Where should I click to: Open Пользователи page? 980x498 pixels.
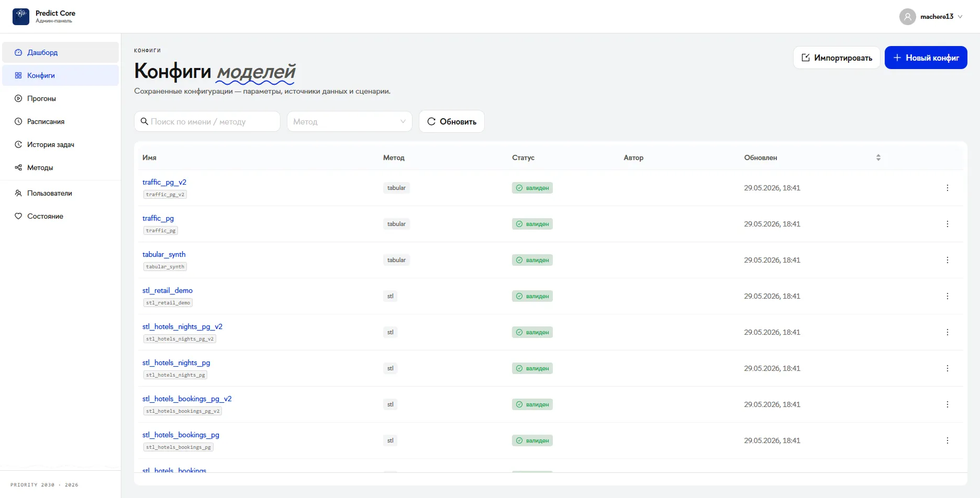tap(61, 193)
